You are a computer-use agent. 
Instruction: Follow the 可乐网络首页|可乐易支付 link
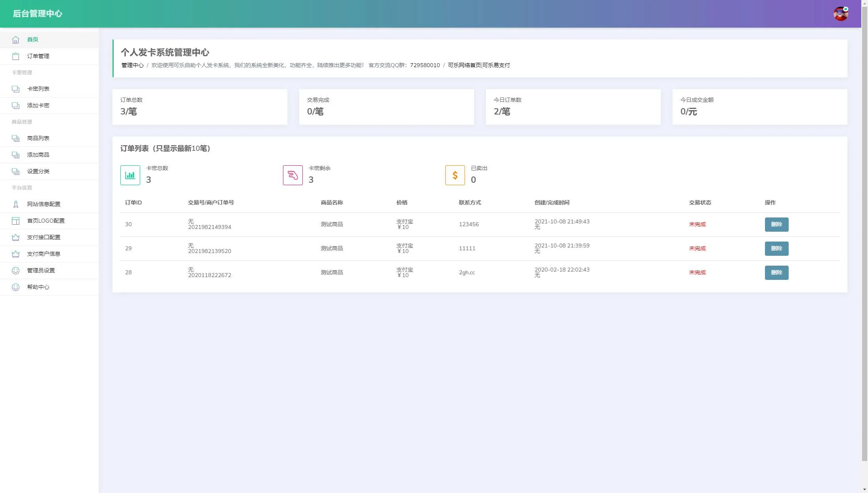[x=478, y=66]
